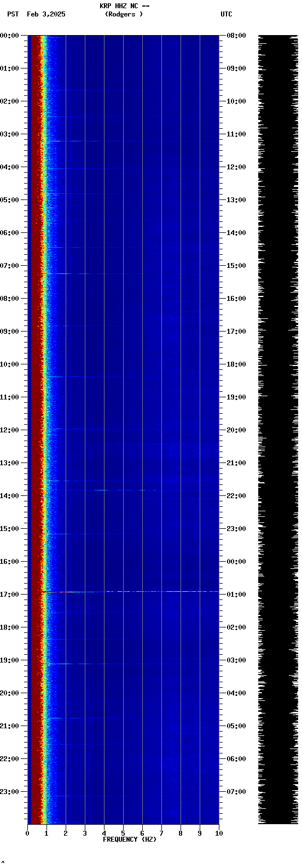Click the 10 Hz frequency tick label
The width and height of the screenshot is (302, 868).
(x=219, y=833)
